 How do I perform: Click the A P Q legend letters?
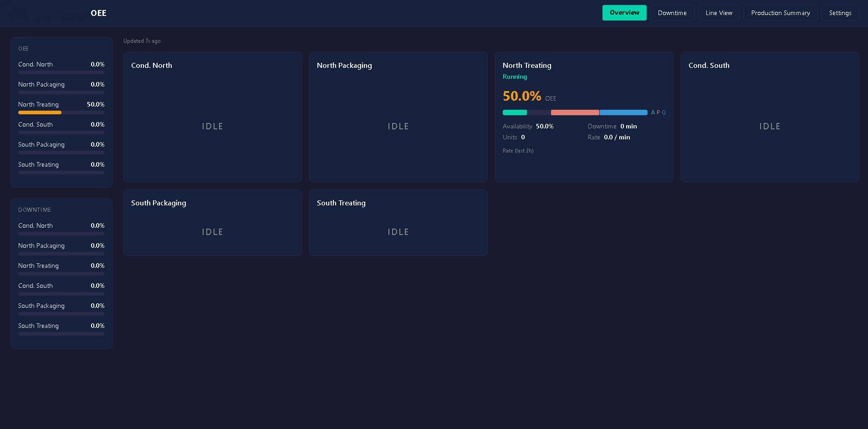pyautogui.click(x=659, y=112)
